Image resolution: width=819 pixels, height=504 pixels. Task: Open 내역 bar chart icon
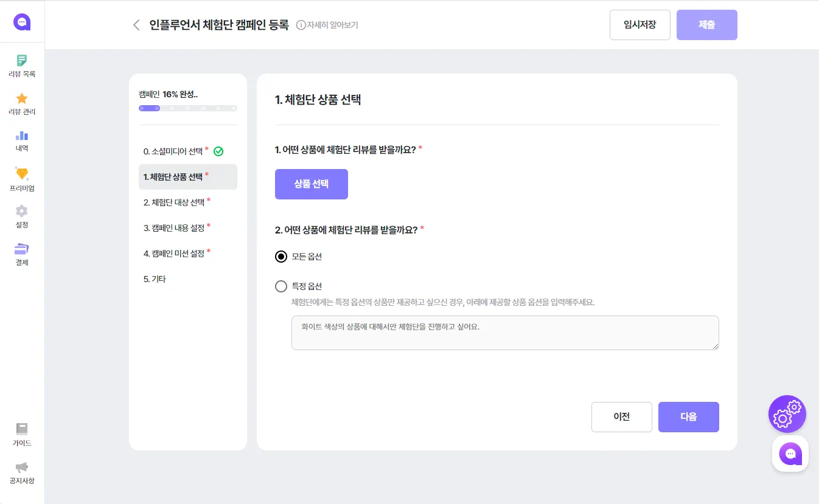click(22, 136)
